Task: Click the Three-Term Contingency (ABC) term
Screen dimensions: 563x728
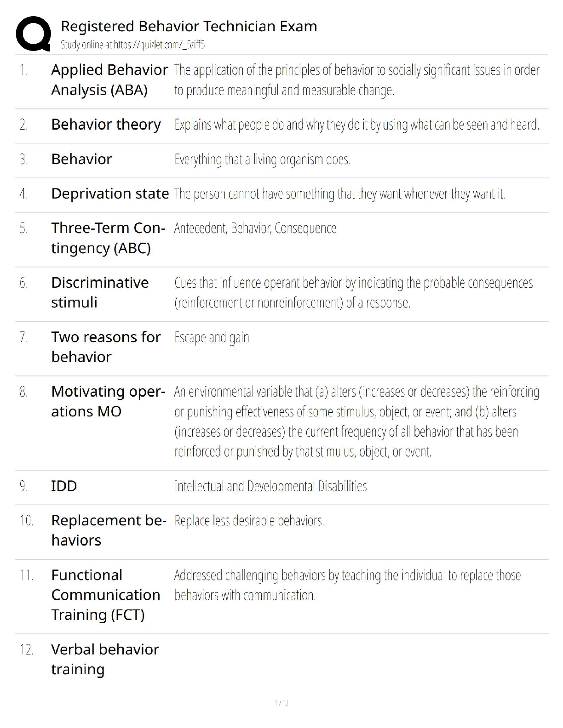Action: pos(108,238)
